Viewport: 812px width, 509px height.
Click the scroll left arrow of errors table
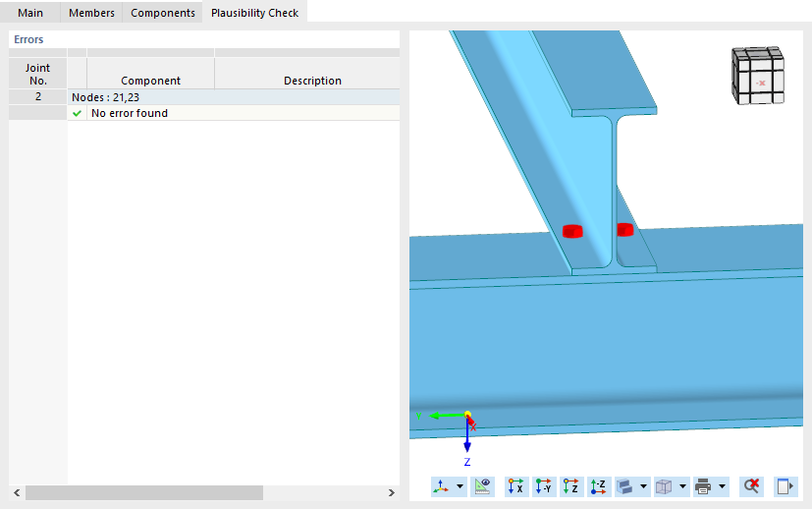(17, 493)
